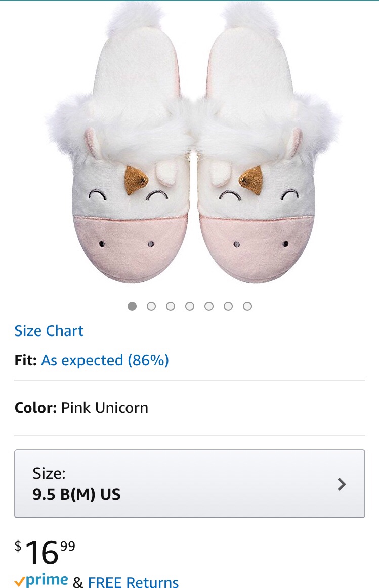
Task: Tap the $16.99 price
Action: [x=46, y=552]
